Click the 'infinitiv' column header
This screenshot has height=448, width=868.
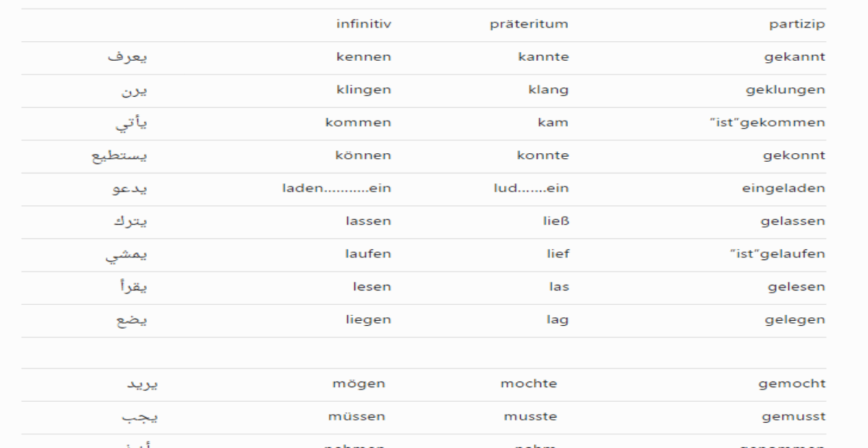(364, 25)
